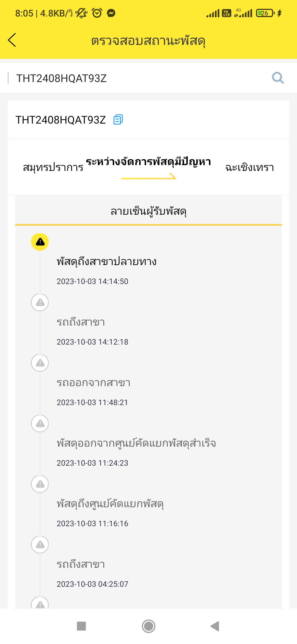Select the พัสดุถึงสาขาปลายทาง timeline entry
This screenshot has height=644, width=297.
click(107, 261)
